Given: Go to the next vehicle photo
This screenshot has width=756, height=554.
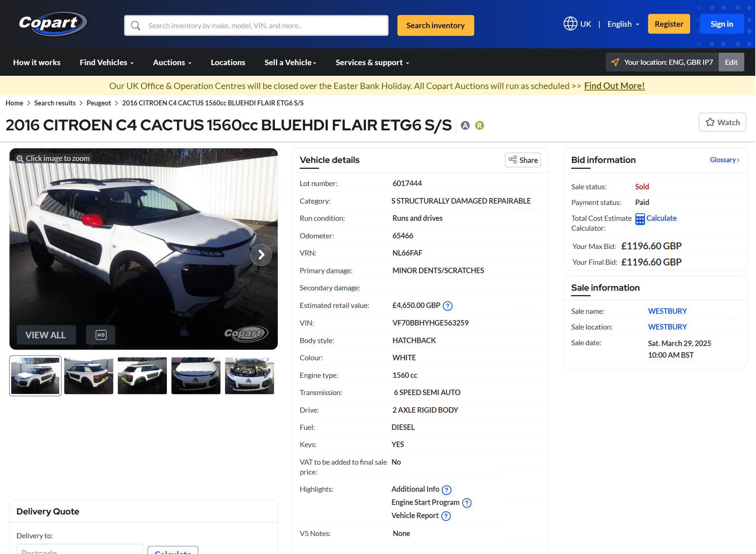Looking at the screenshot, I should click(261, 255).
